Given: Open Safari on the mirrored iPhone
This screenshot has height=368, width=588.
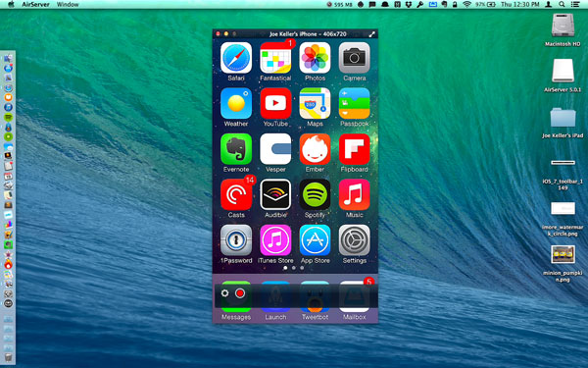Looking at the screenshot, I should click(236, 58).
